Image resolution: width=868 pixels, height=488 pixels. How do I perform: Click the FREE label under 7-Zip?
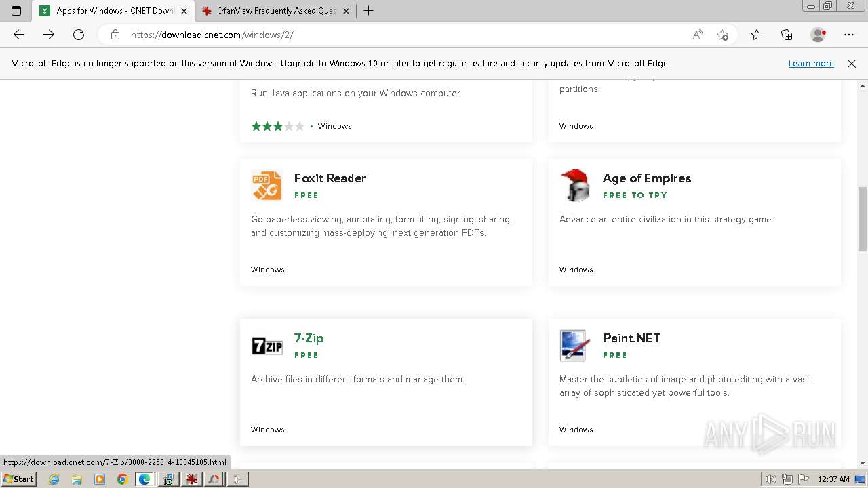307,355
